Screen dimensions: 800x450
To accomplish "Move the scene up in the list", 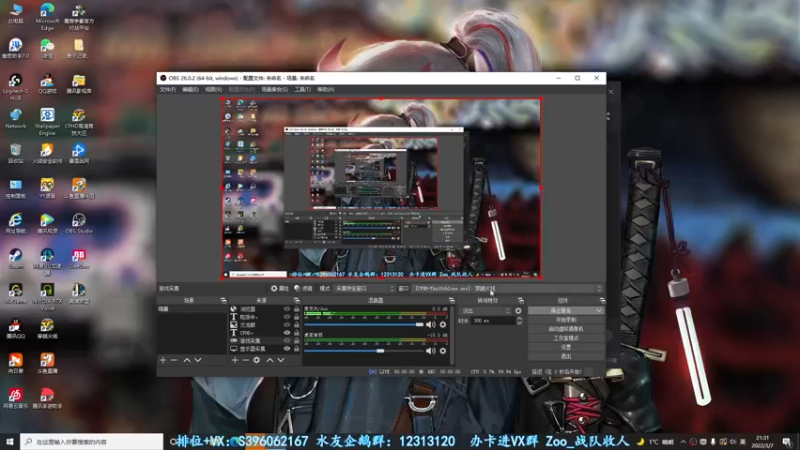I will [187, 360].
